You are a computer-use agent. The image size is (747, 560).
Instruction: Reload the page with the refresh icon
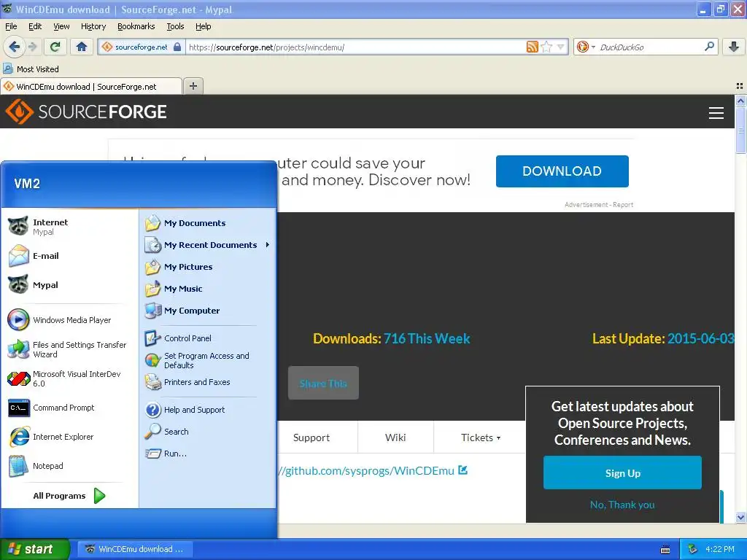coord(55,47)
